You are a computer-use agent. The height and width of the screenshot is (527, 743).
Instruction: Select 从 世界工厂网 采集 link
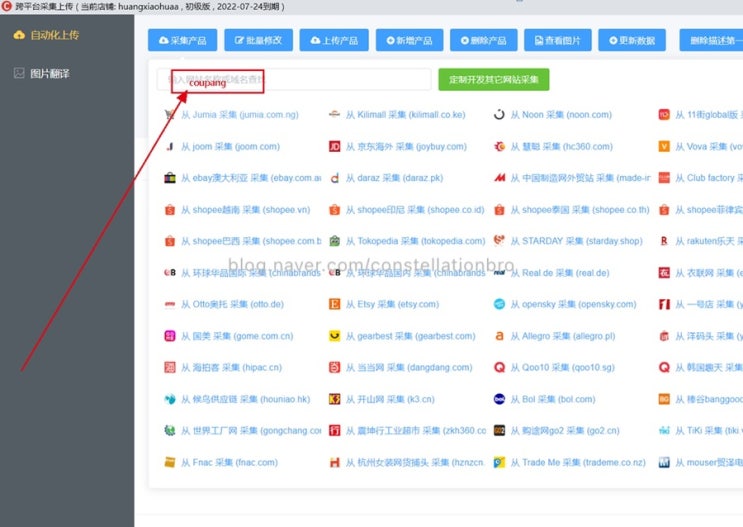(251, 431)
